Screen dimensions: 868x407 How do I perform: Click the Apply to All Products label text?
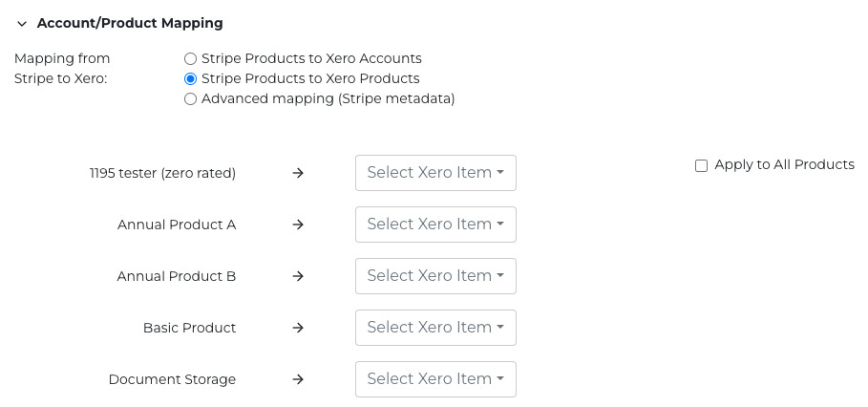pos(784,165)
